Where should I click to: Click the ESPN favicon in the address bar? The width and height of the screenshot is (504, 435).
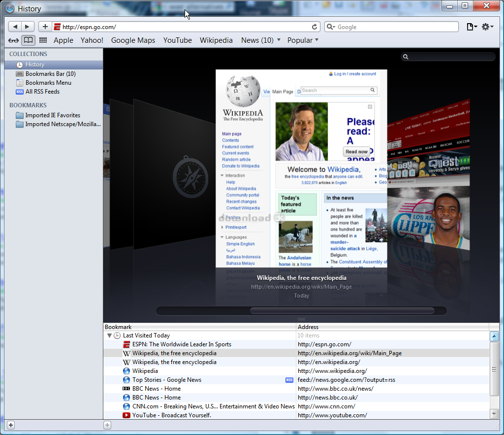tap(57, 27)
